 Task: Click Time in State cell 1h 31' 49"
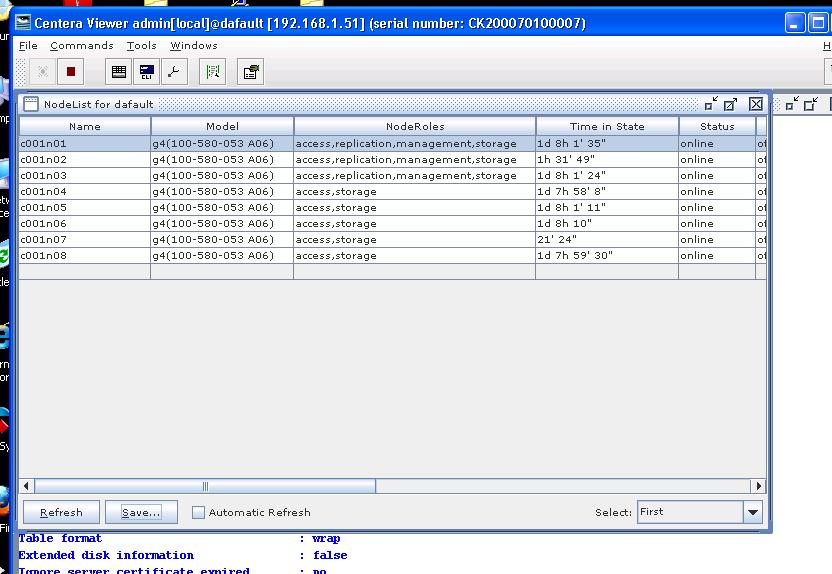click(607, 159)
